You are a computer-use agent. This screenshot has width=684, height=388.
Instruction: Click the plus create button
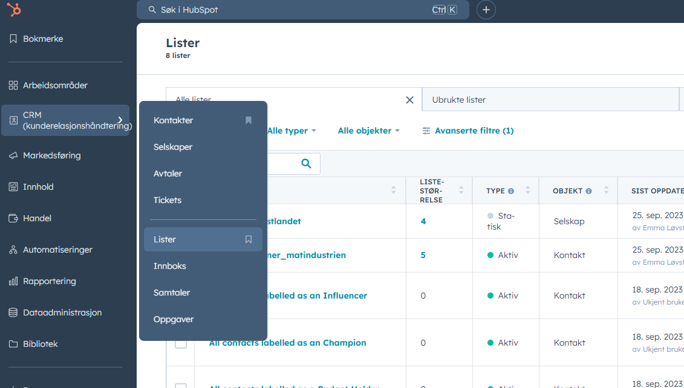point(486,10)
